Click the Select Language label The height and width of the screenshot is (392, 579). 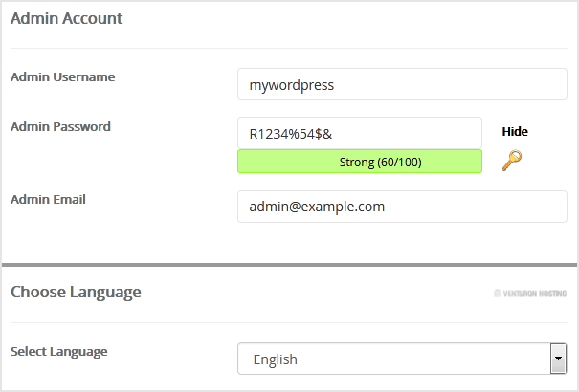(x=58, y=351)
